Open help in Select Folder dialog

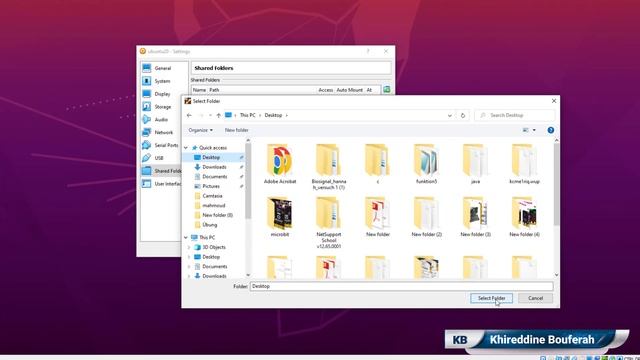click(551, 130)
